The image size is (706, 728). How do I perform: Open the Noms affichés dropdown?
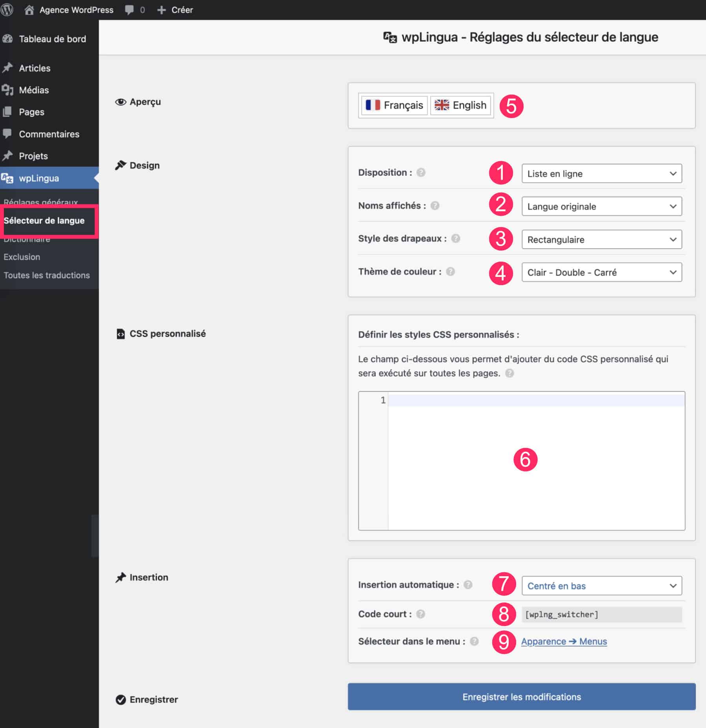pyautogui.click(x=602, y=206)
